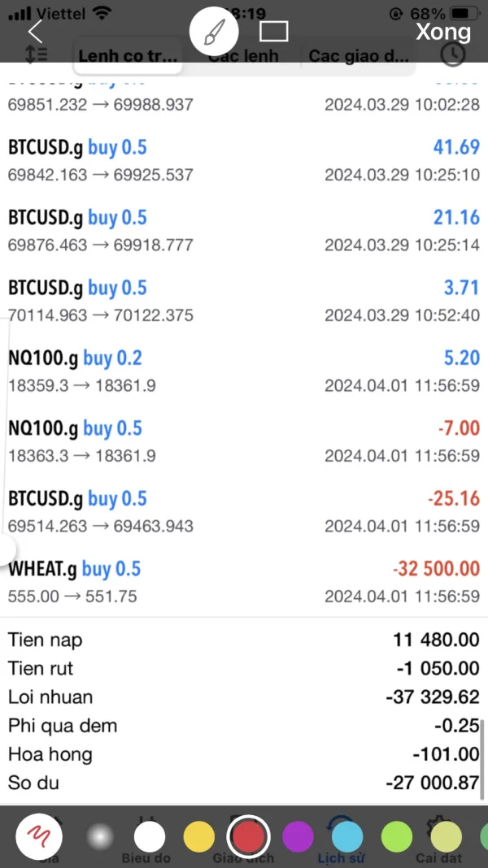Open the NQ100.g buy 0.2 trade
488x868 pixels.
[x=244, y=370]
